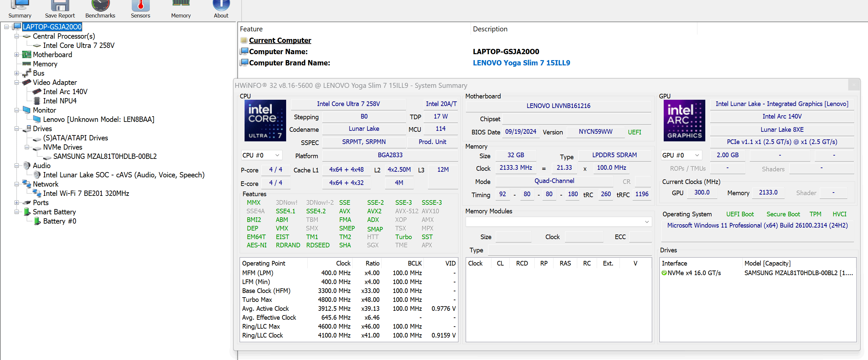Image resolution: width=868 pixels, height=360 pixels.
Task: Open the Sensors thermometer icon
Action: (141, 5)
